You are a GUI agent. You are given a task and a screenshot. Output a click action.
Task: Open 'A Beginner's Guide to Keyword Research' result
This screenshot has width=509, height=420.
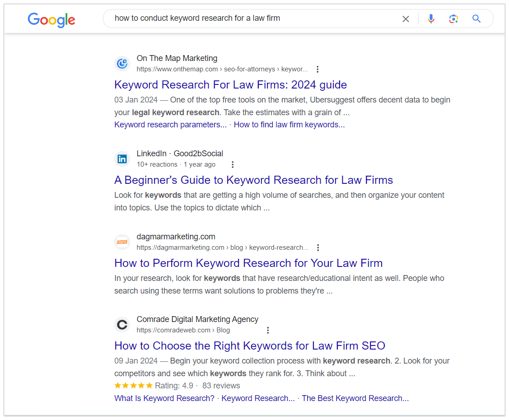click(253, 180)
